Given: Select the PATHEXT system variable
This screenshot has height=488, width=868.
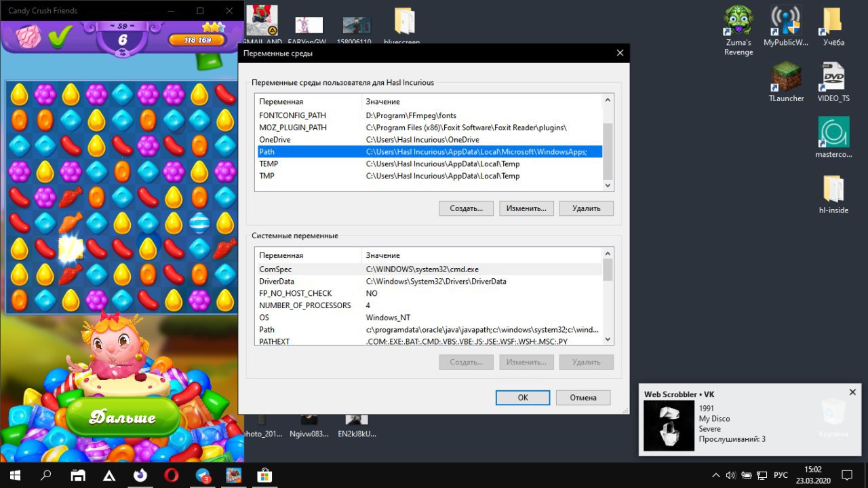Looking at the screenshot, I should [429, 341].
